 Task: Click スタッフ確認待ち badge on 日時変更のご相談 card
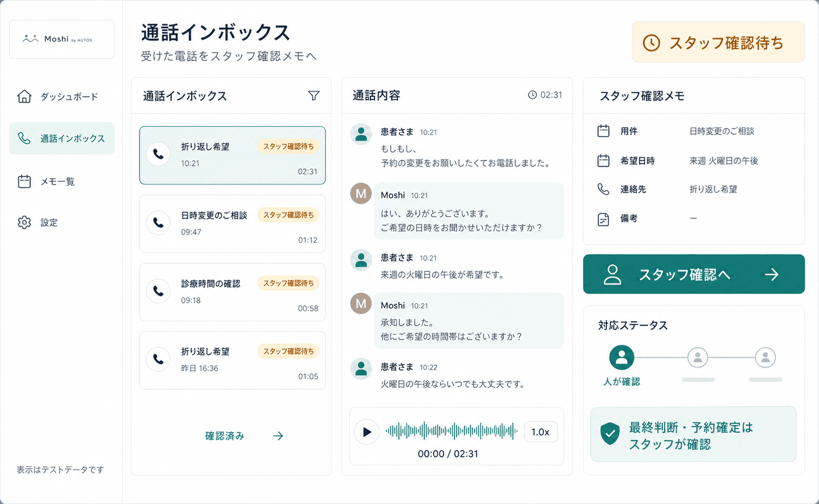288,215
